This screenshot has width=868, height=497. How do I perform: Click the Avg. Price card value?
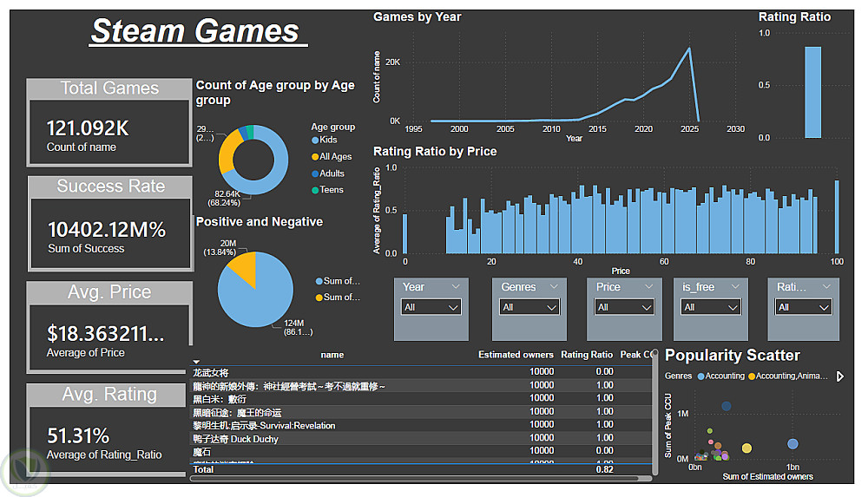[x=105, y=334]
